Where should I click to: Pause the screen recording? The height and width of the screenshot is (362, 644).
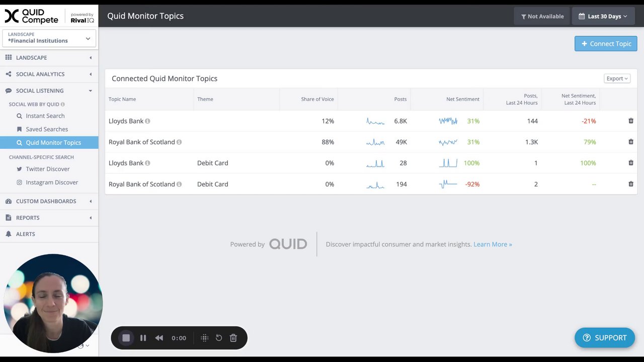tap(143, 338)
